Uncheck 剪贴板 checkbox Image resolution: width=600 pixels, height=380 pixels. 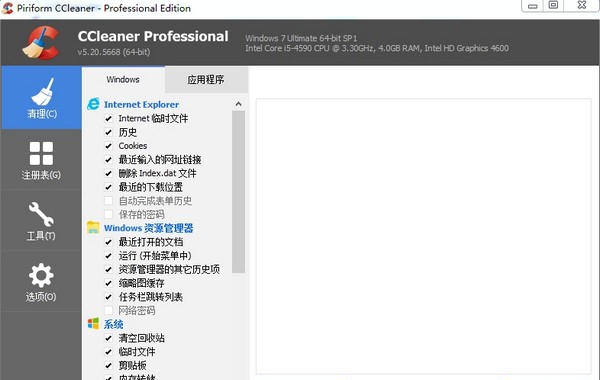click(109, 365)
